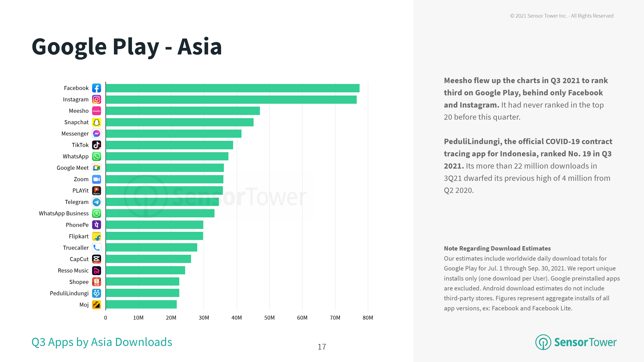This screenshot has width=644, height=362.
Task: Select the TikTok app icon
Action: click(x=96, y=145)
